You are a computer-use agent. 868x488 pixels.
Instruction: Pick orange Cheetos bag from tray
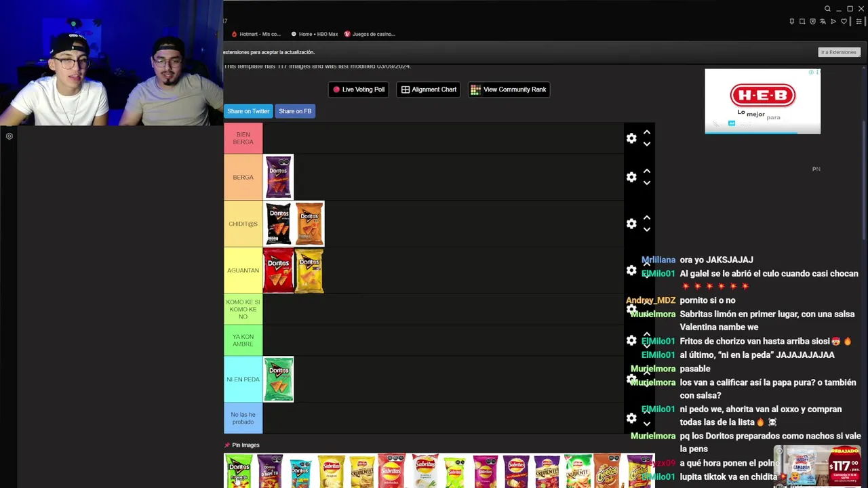[608, 471]
